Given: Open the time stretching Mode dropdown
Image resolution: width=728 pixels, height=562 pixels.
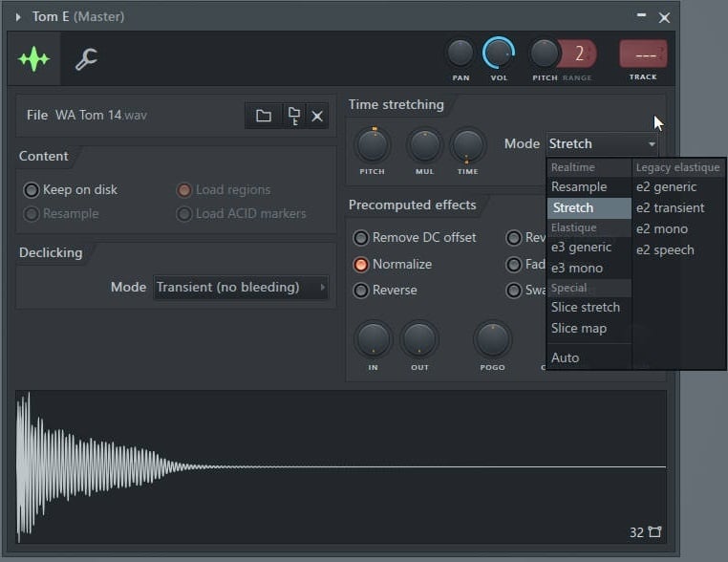Looking at the screenshot, I should (602, 144).
